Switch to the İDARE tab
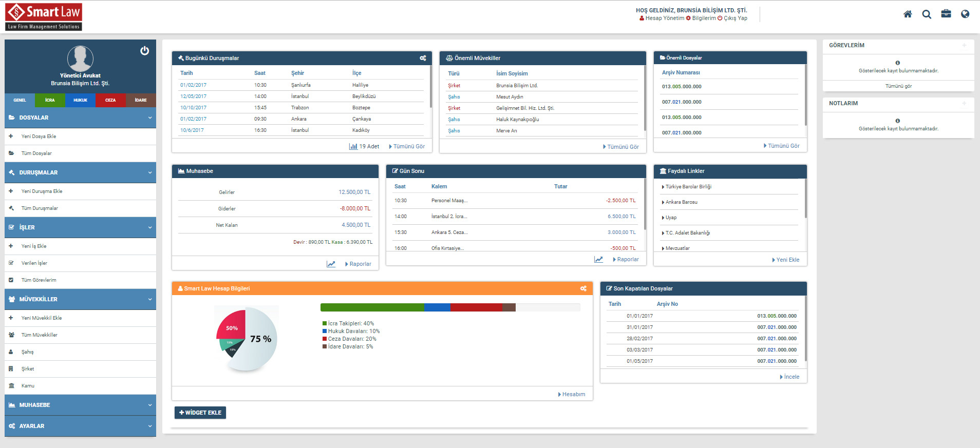The height and width of the screenshot is (448, 980). (x=141, y=100)
